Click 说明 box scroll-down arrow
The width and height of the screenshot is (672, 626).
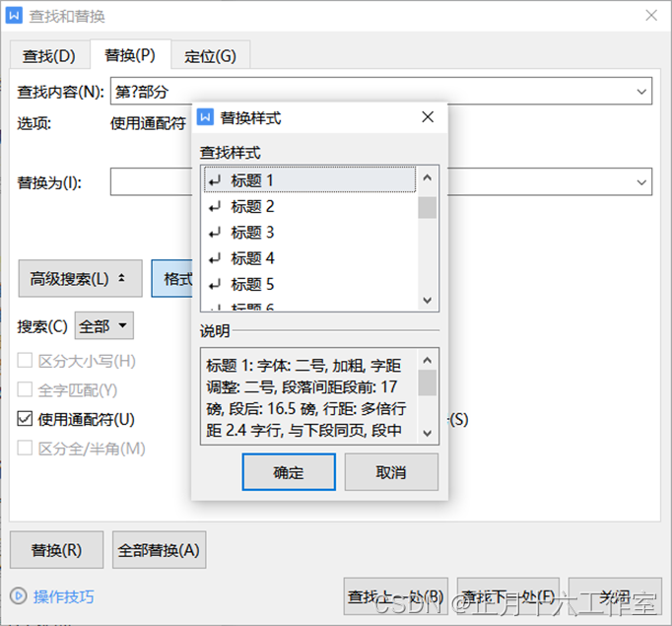click(x=428, y=433)
